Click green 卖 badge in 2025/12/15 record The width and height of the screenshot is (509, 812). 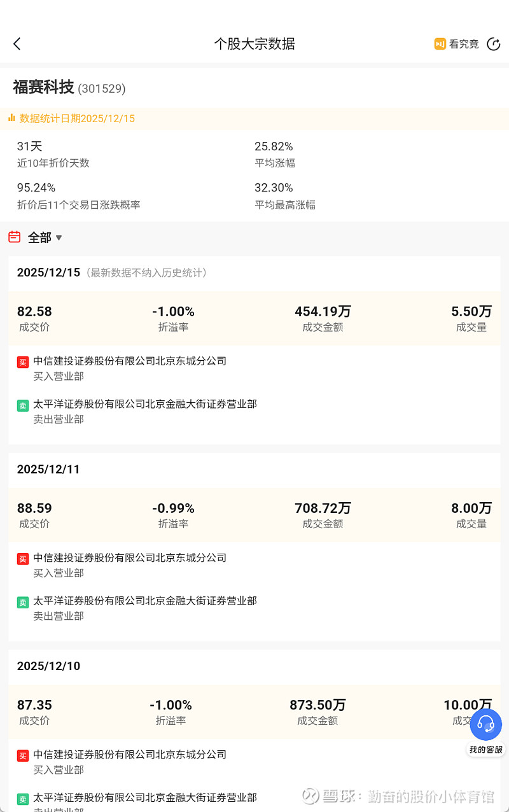[23, 405]
